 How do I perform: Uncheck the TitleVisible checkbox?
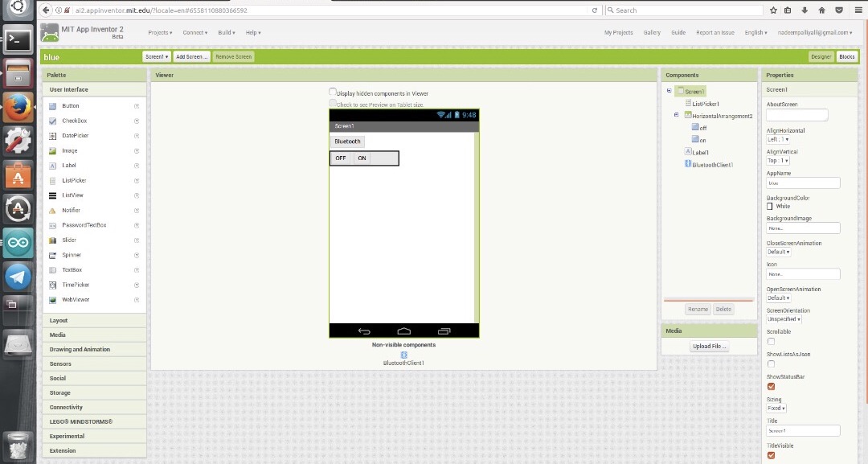click(x=771, y=455)
